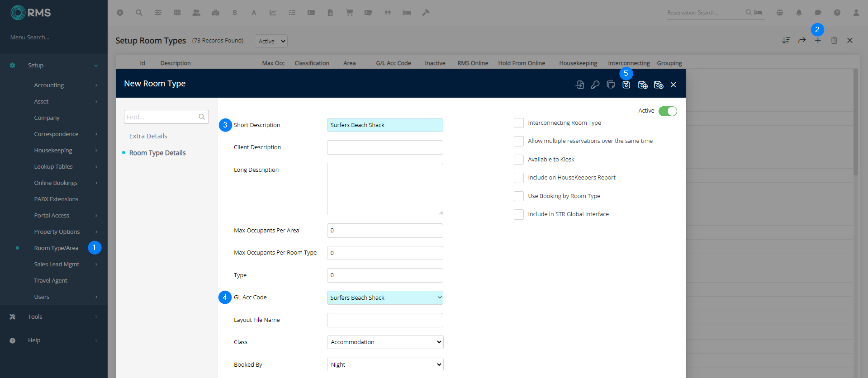This screenshot has height=378, width=868.
Task: Open the grid chart icon in top toolbar
Action: [177, 13]
